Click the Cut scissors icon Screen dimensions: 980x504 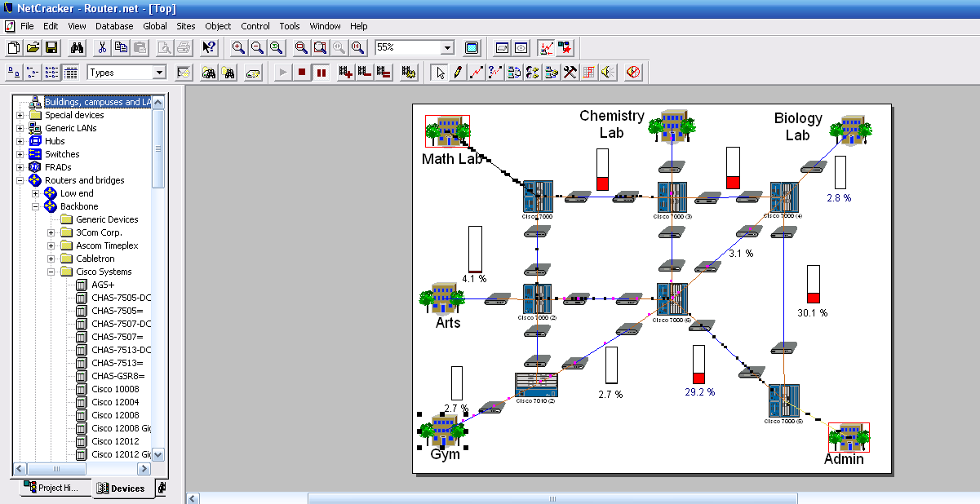click(104, 48)
